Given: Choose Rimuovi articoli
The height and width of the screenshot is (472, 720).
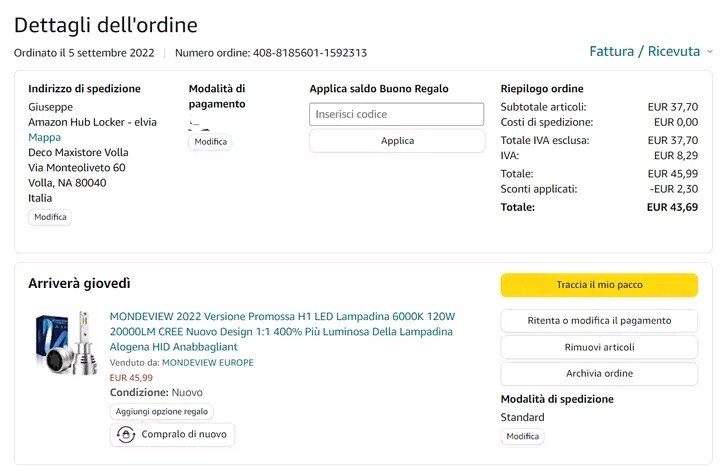Looking at the screenshot, I should click(x=599, y=347).
